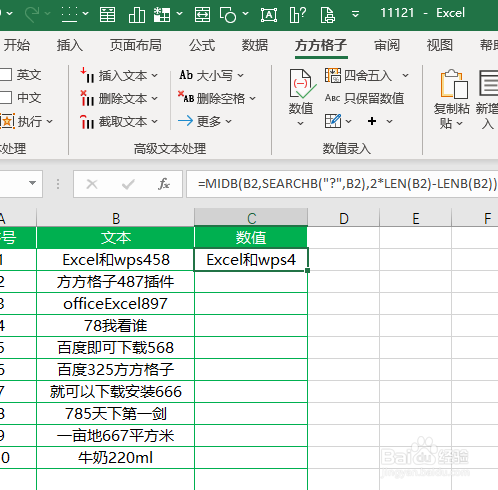Switch to the 数据 tab
Image resolution: width=498 pixels, height=490 pixels.
click(255, 45)
